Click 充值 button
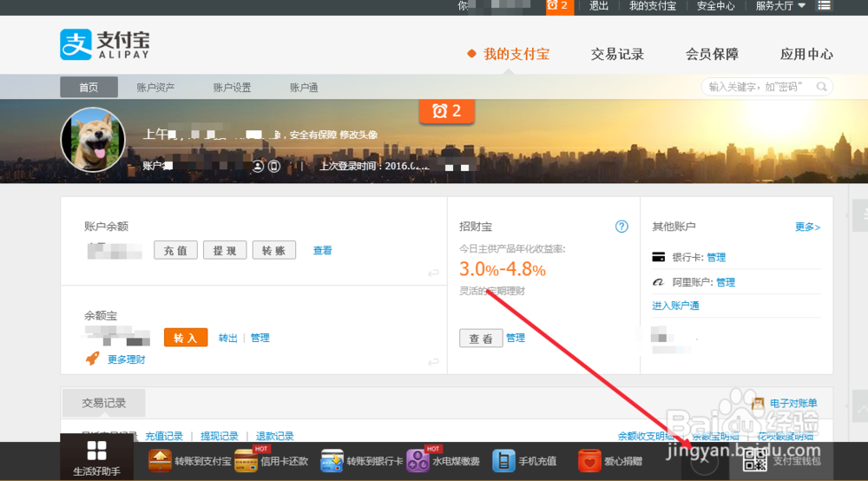 tap(175, 250)
